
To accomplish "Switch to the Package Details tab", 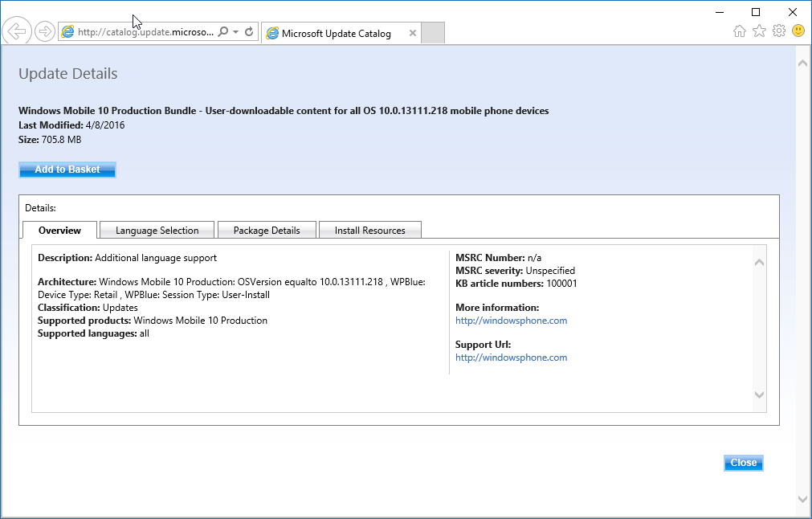I will [x=267, y=231].
